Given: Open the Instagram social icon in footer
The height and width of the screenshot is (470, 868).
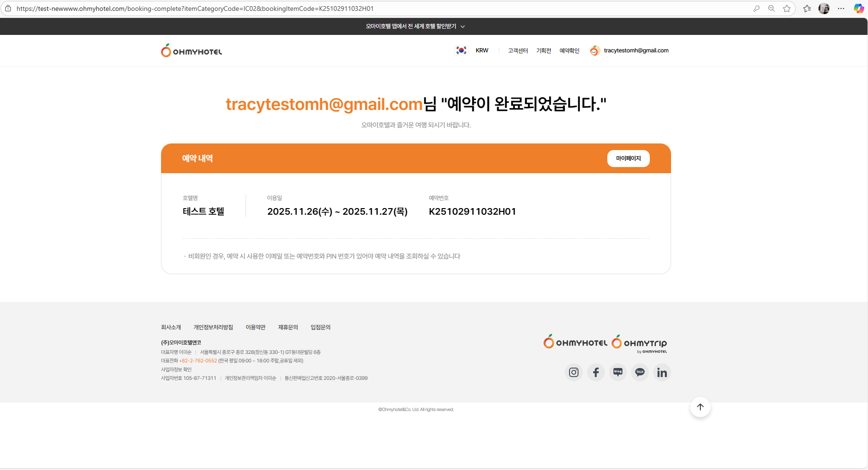Looking at the screenshot, I should [x=574, y=372].
